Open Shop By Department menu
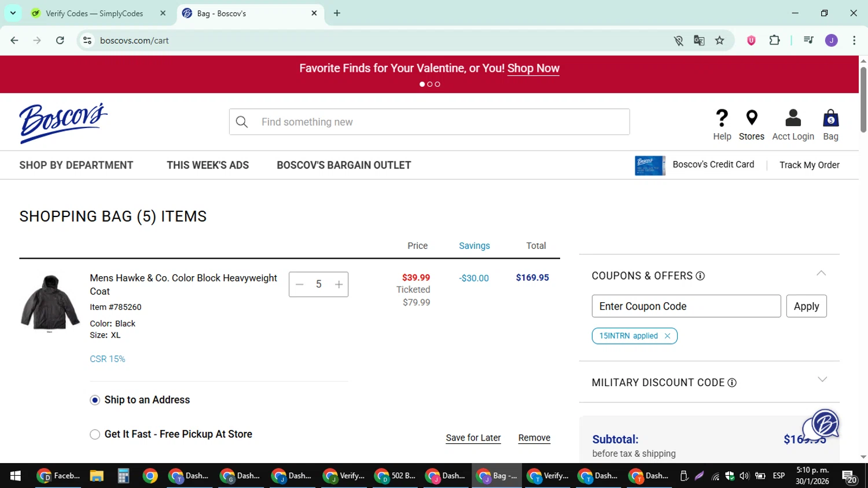Screen dimensions: 868x488 click(76, 165)
